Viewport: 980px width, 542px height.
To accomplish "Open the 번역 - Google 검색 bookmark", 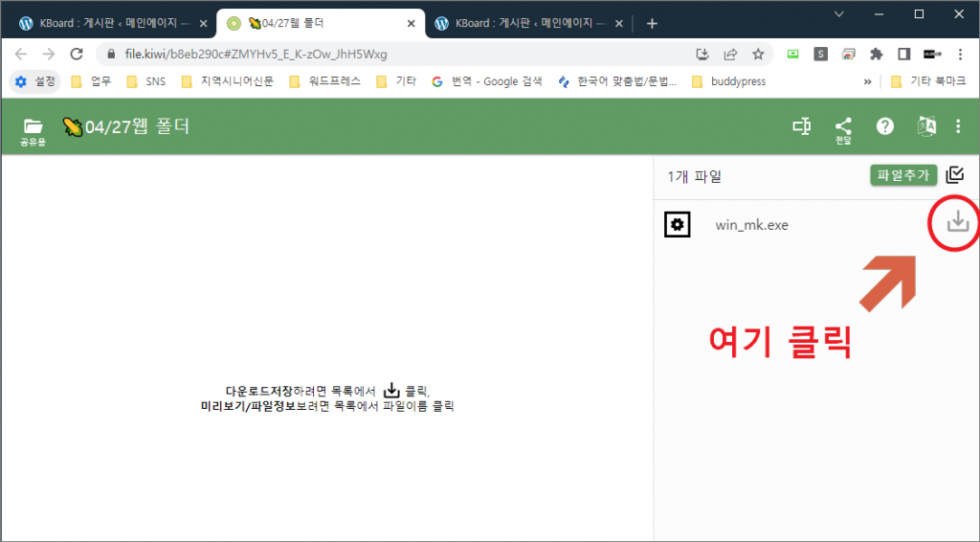I will pyautogui.click(x=487, y=81).
